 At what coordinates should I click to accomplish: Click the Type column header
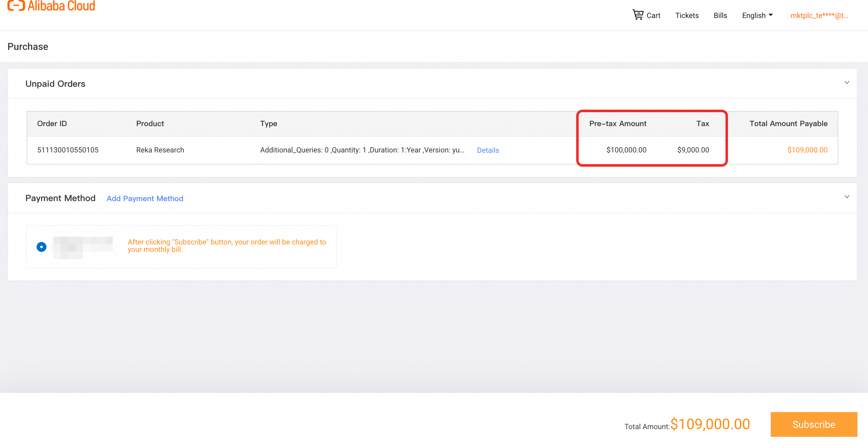coord(268,124)
